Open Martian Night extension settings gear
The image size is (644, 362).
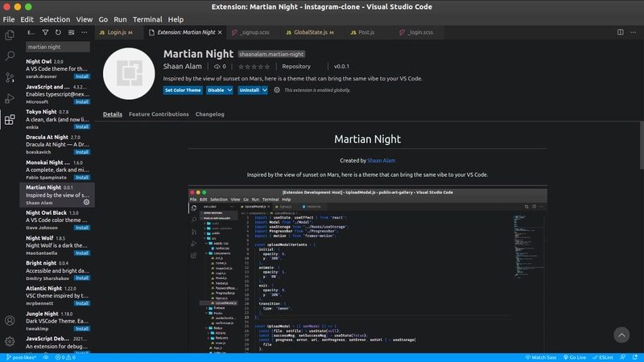pos(277,90)
